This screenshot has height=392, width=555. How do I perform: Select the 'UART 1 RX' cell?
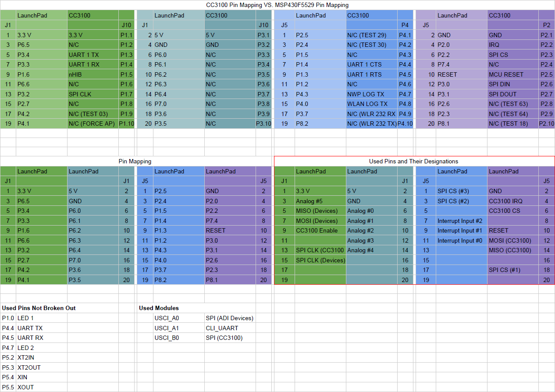pos(93,64)
